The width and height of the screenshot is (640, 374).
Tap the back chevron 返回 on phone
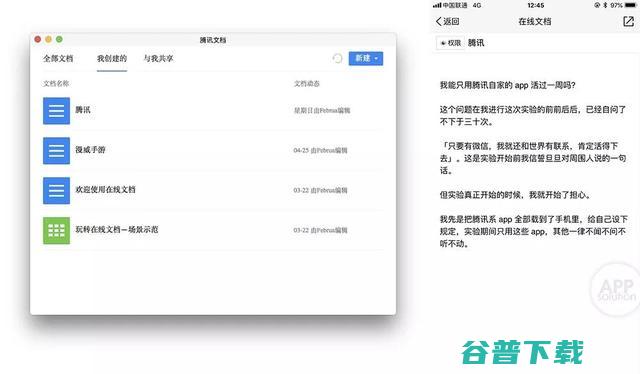click(447, 22)
